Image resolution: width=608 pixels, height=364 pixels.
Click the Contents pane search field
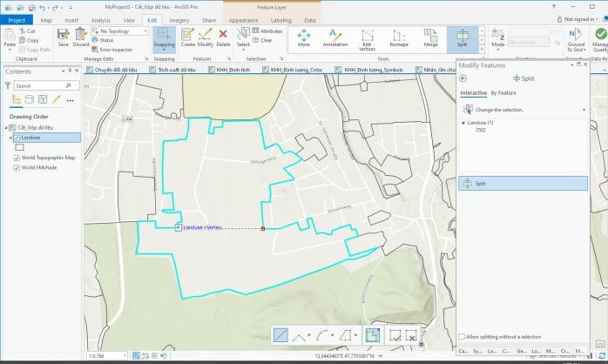[x=35, y=86]
